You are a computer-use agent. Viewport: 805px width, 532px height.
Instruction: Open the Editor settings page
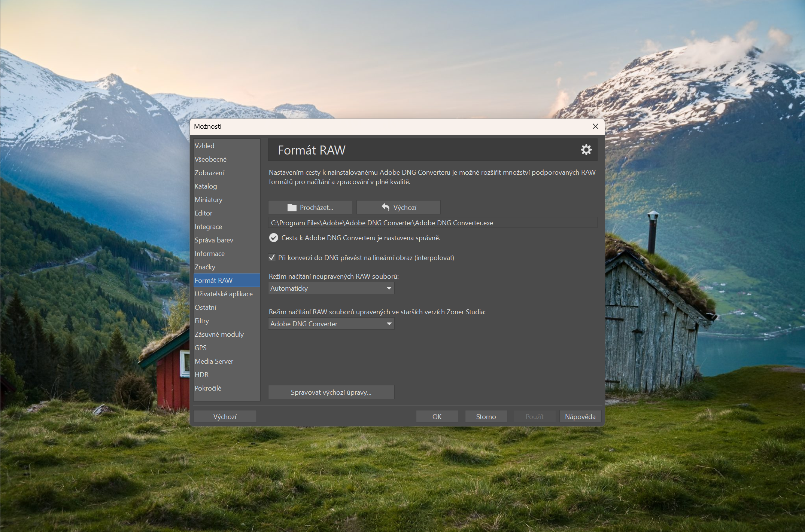[x=227, y=213]
